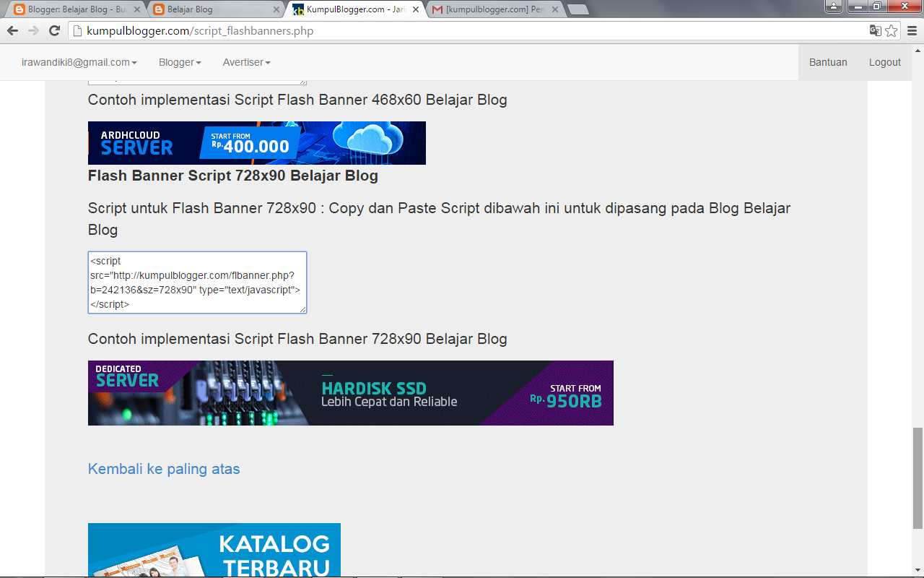Image resolution: width=924 pixels, height=578 pixels.
Task: Click the Katalog Terbaru banner image
Action: point(214,550)
